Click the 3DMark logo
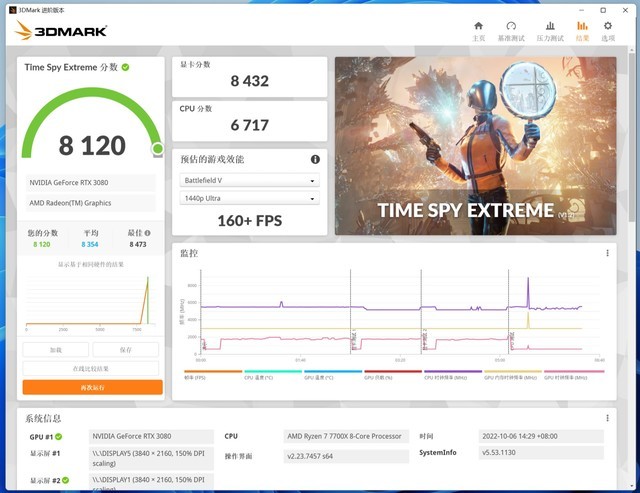Image resolution: width=640 pixels, height=493 pixels. tap(61, 31)
